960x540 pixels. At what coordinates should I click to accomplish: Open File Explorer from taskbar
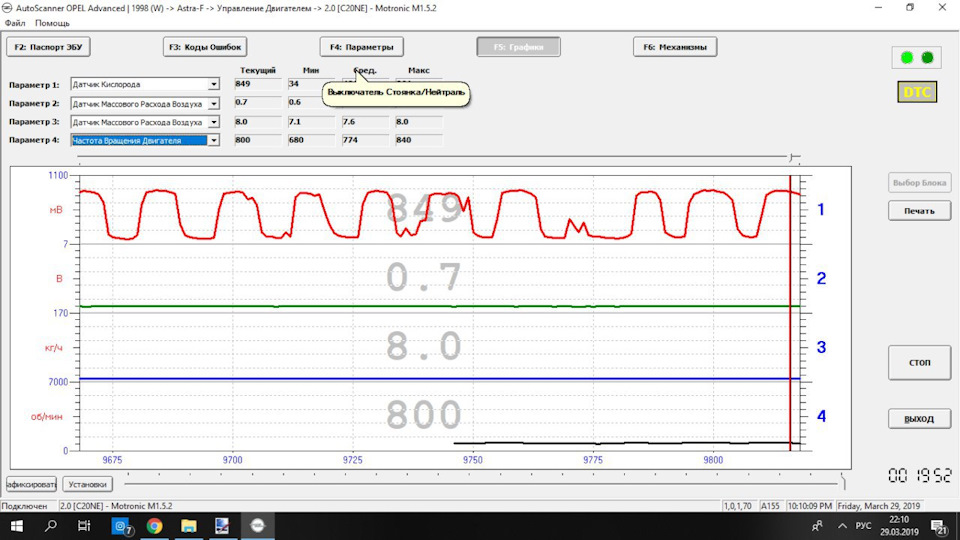pyautogui.click(x=189, y=526)
